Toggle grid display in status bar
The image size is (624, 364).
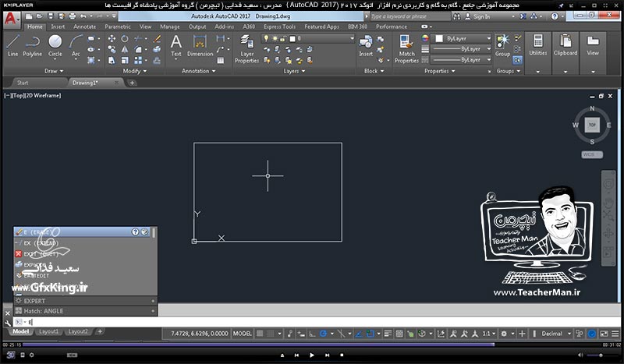(260, 334)
